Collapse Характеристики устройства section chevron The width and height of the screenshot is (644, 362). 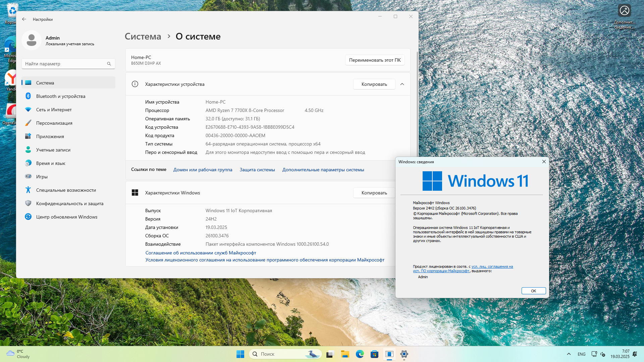(402, 84)
